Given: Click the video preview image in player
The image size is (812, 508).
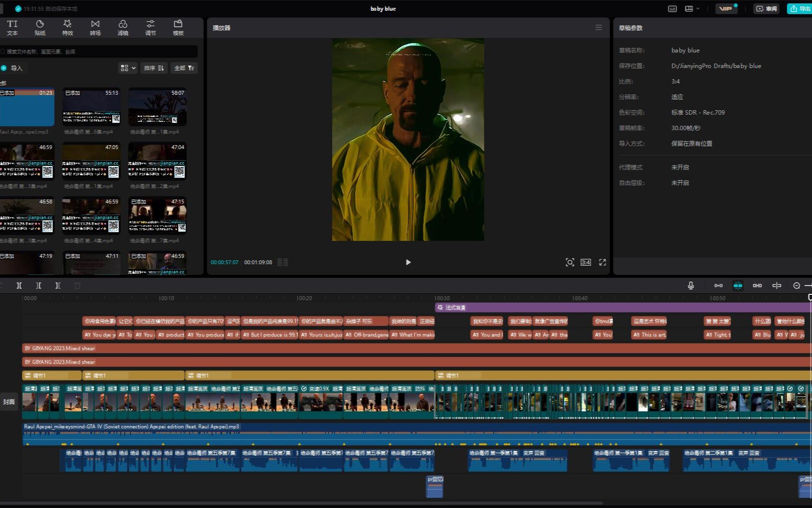Looking at the screenshot, I should (408, 139).
